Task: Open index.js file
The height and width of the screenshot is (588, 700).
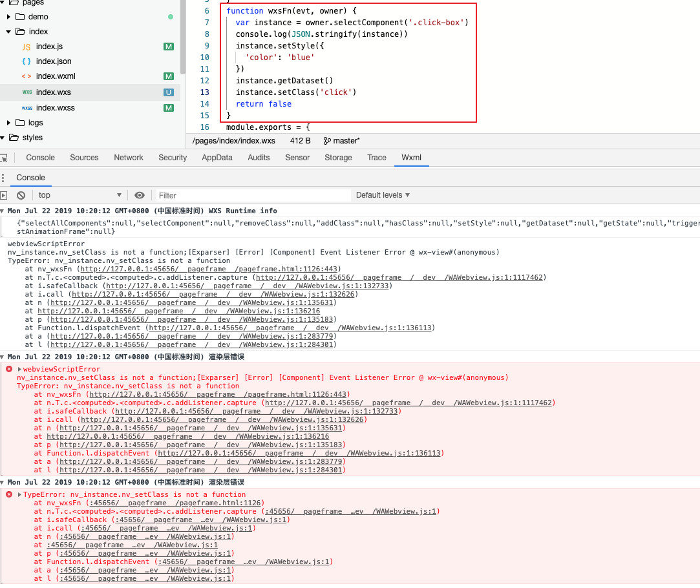Action: (x=49, y=47)
